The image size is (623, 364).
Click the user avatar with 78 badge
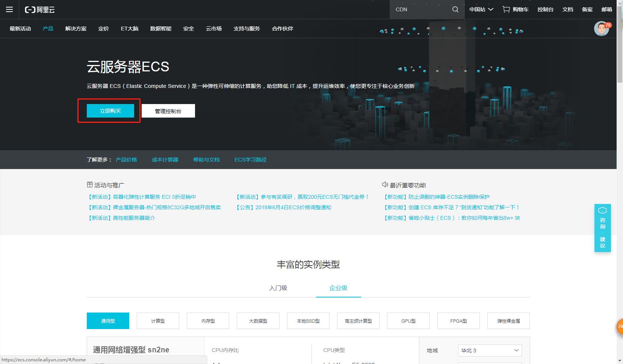pyautogui.click(x=601, y=29)
